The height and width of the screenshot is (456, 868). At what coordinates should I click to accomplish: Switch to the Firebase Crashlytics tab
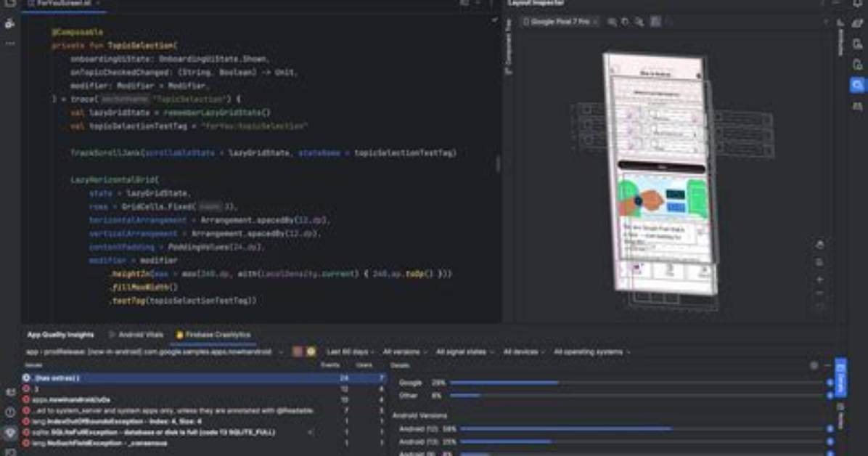coord(213,335)
